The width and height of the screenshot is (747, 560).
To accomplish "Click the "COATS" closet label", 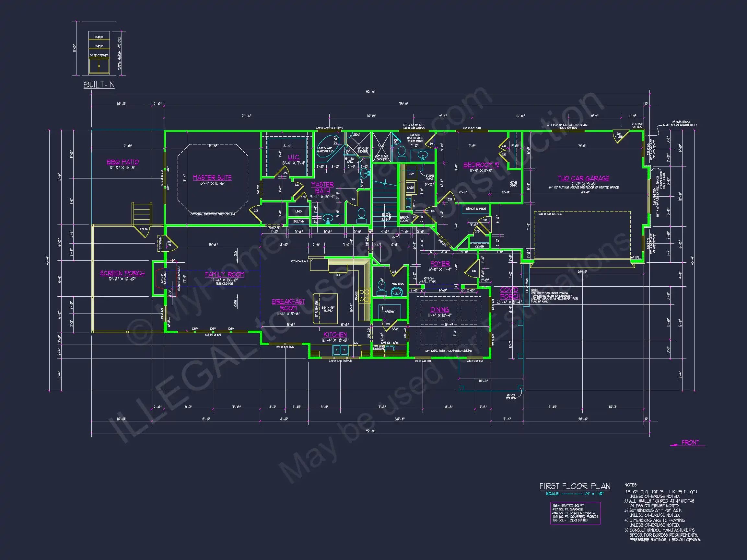I will (x=479, y=246).
